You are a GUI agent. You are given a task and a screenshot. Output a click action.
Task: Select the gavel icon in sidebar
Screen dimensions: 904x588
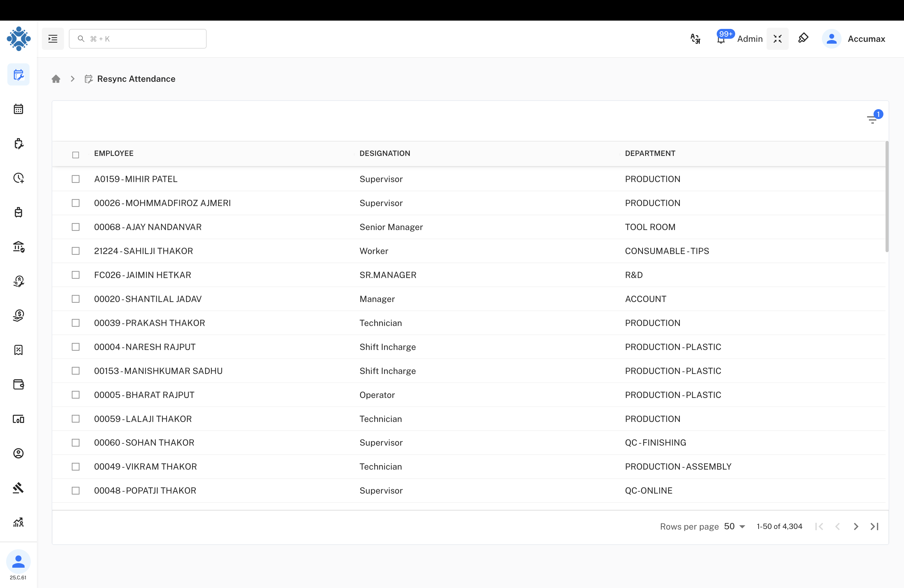18,488
